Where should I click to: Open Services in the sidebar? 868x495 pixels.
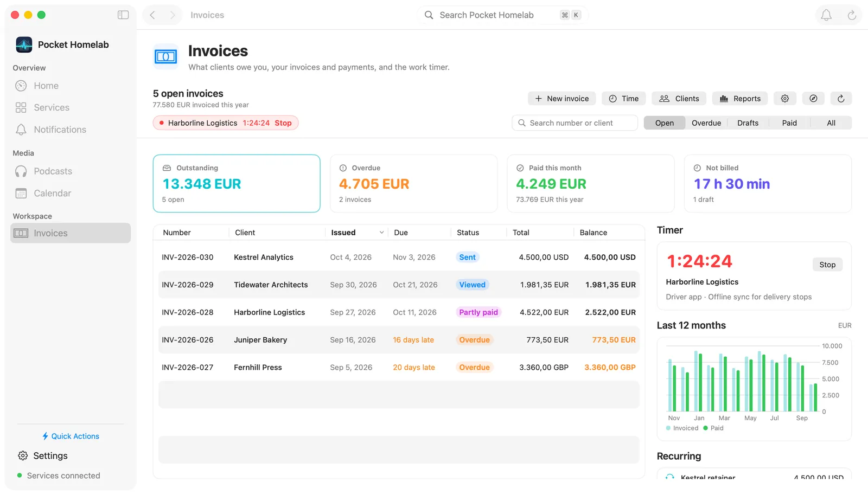pyautogui.click(x=71, y=107)
